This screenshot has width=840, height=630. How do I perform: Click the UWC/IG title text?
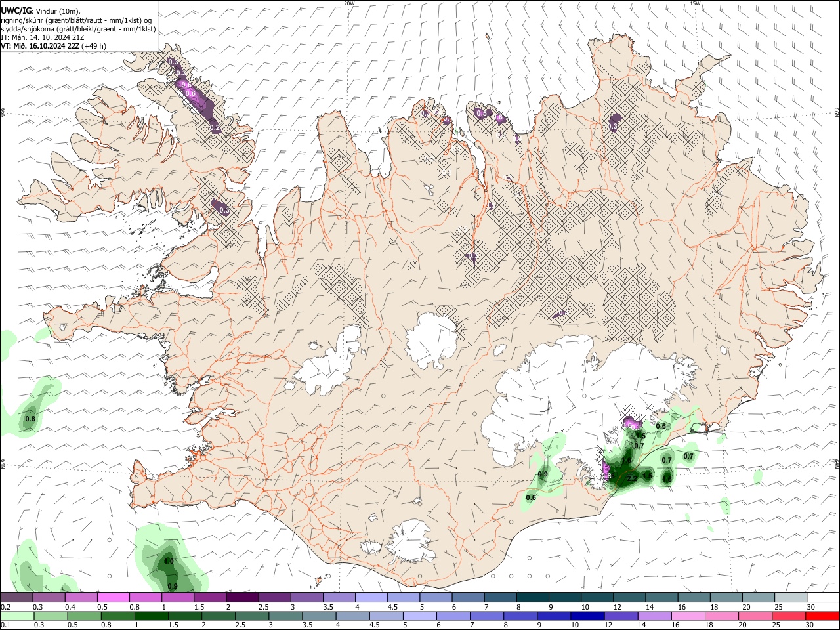15,10
